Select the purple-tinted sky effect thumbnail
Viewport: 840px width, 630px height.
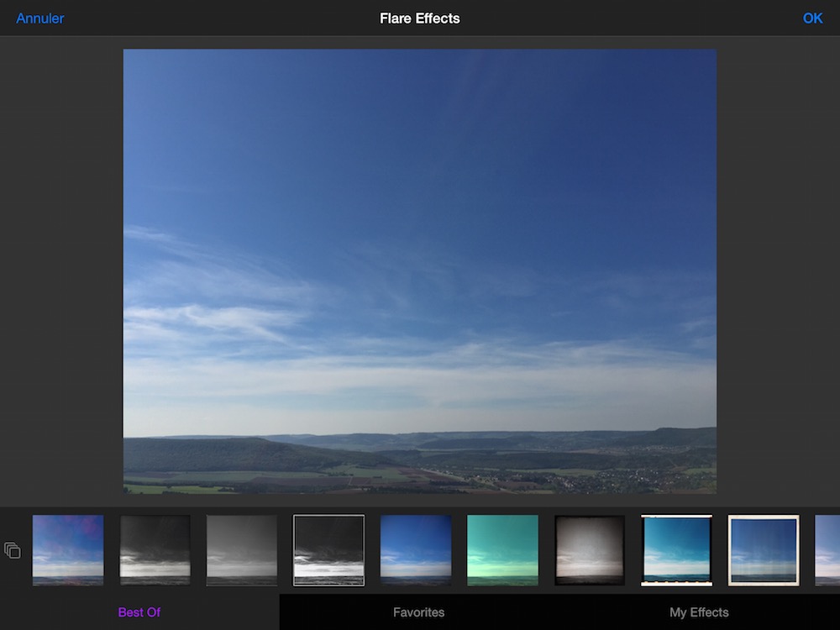(x=68, y=550)
